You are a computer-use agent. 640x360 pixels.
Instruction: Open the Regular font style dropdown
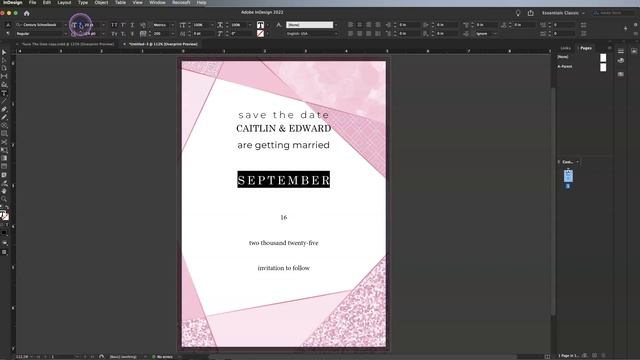tap(65, 33)
